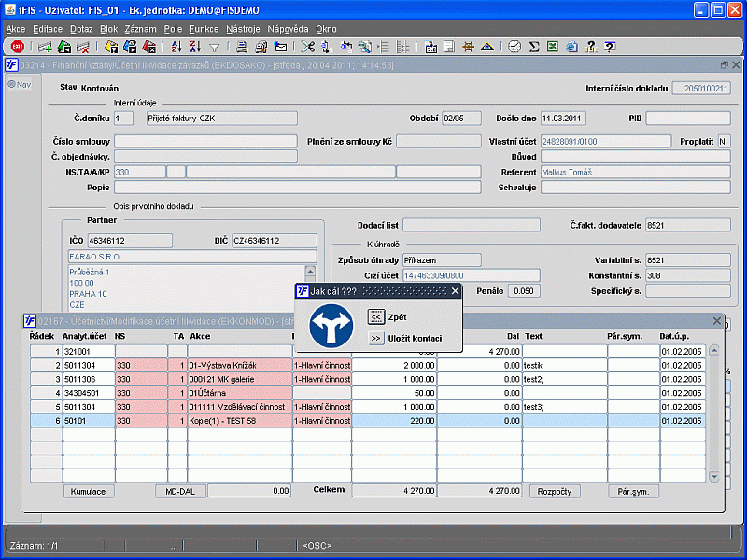Click the Kumulace button

(x=90, y=491)
